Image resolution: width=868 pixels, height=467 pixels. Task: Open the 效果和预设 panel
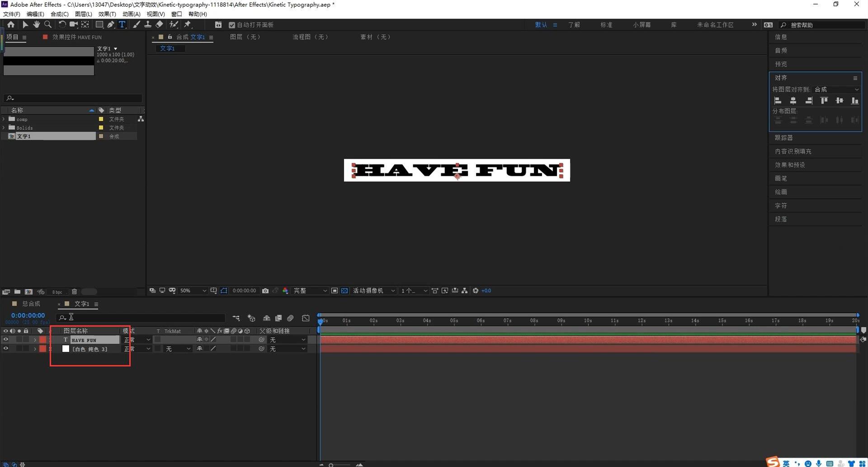click(790, 165)
